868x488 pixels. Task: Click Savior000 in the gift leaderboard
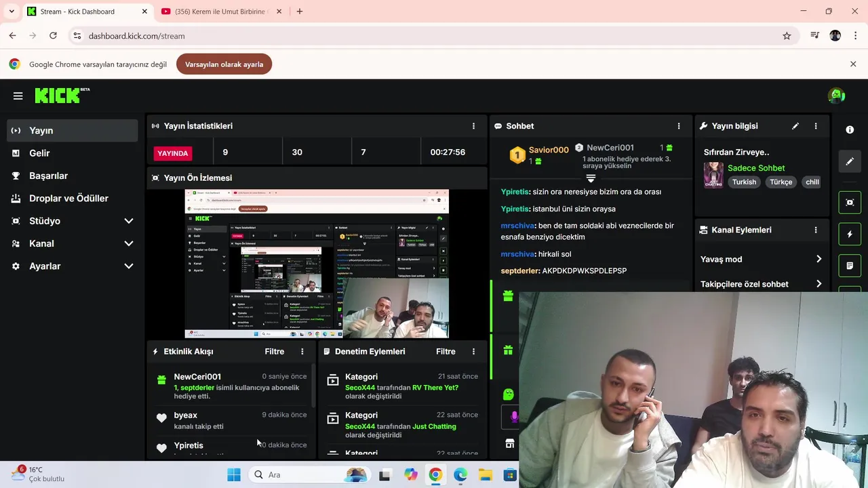[549, 150]
